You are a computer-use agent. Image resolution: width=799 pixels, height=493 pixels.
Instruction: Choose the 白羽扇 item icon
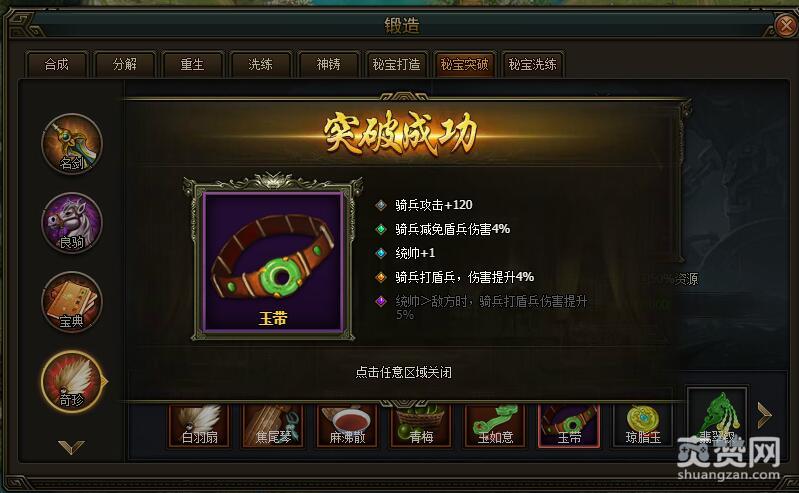(x=199, y=425)
